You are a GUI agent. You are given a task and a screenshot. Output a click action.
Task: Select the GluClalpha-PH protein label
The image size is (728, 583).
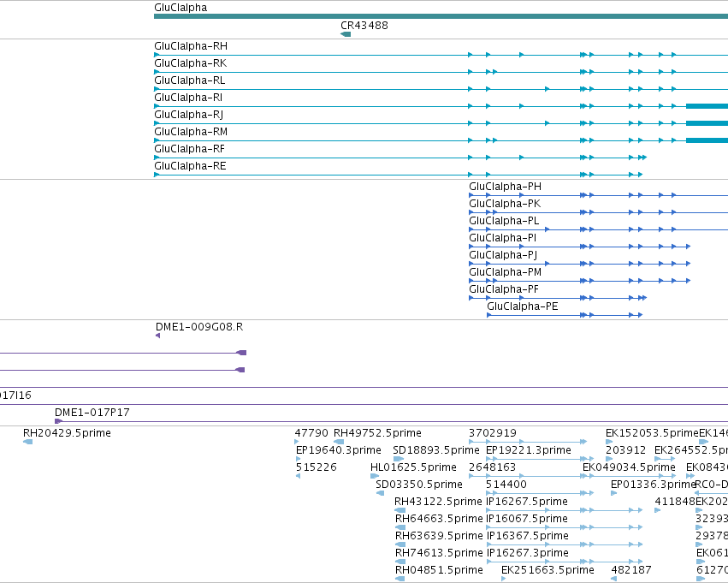pos(505,187)
